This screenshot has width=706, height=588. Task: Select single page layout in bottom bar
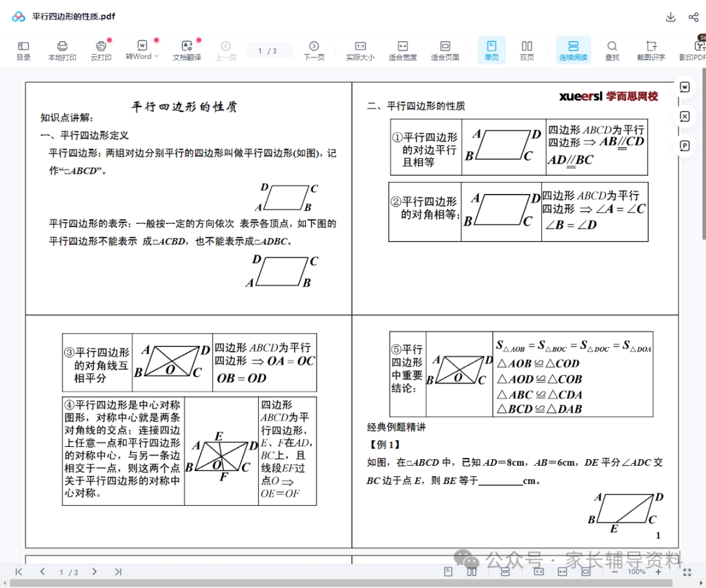pyautogui.click(x=448, y=572)
